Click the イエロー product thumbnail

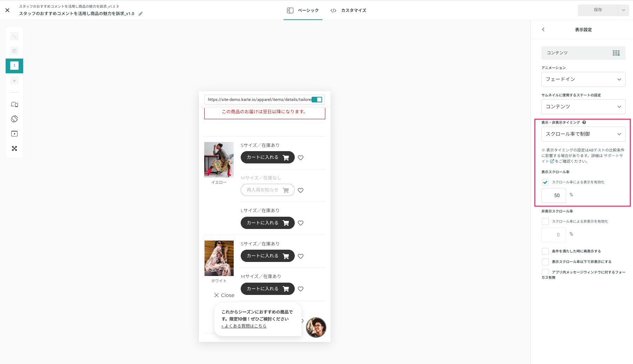click(219, 160)
